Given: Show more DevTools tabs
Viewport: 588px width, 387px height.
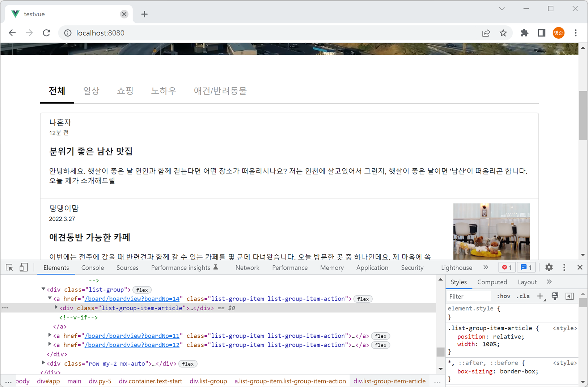Looking at the screenshot, I should pos(486,268).
